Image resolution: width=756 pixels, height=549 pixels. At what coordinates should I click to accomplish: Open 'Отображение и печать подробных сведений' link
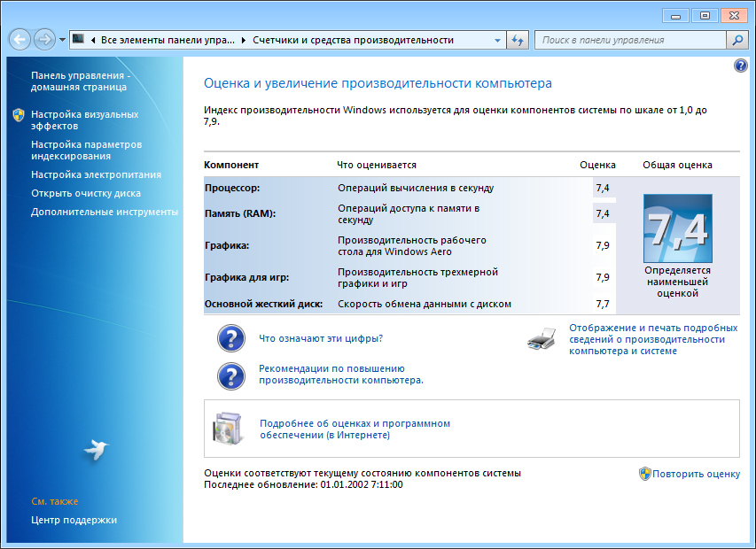coord(653,339)
